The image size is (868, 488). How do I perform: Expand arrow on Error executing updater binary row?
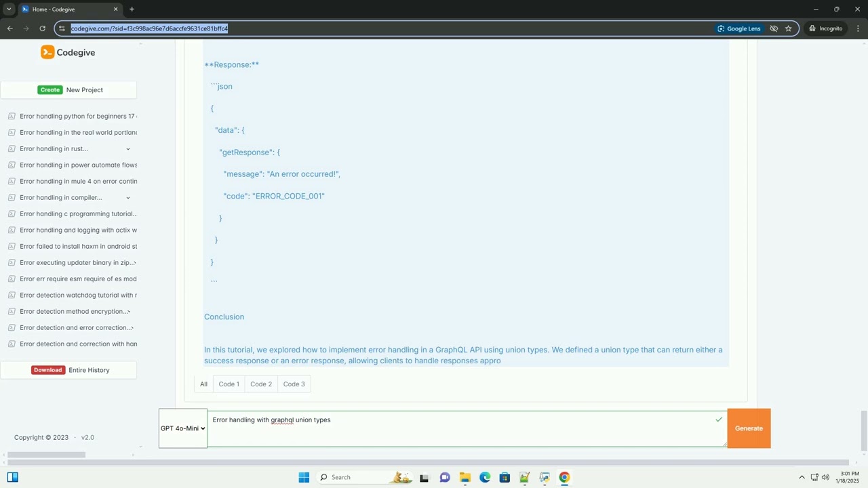[134, 263]
